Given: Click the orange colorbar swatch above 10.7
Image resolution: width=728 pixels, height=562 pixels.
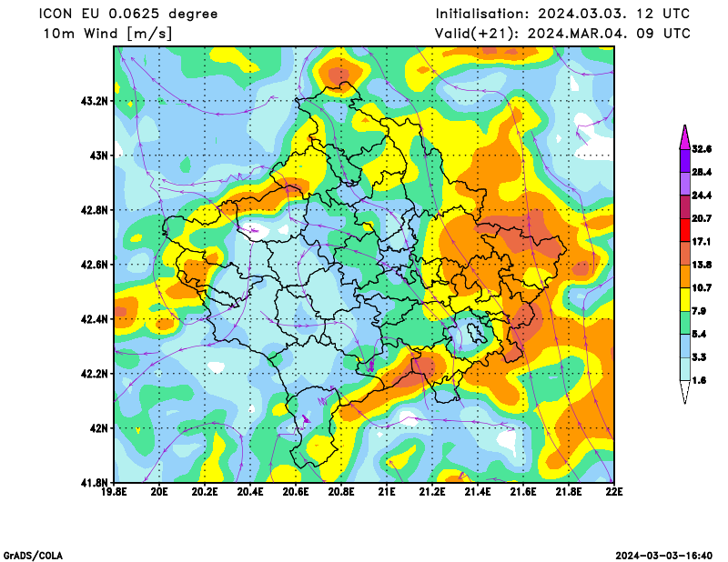Looking at the screenshot, I should click(x=685, y=276).
